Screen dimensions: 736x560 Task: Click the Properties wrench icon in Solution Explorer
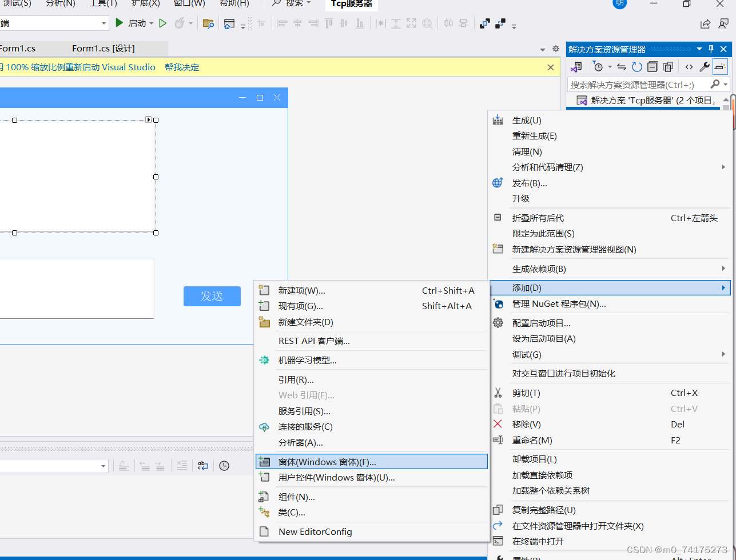(704, 67)
